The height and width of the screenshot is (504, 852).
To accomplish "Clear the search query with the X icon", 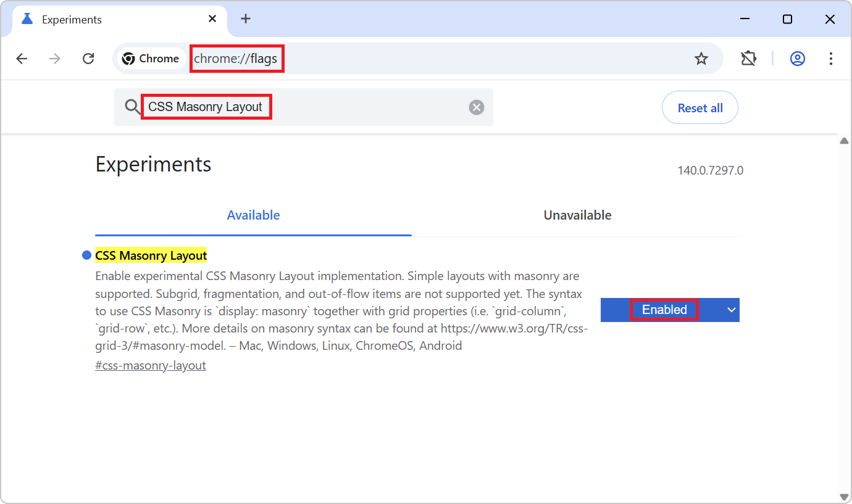I will [476, 107].
